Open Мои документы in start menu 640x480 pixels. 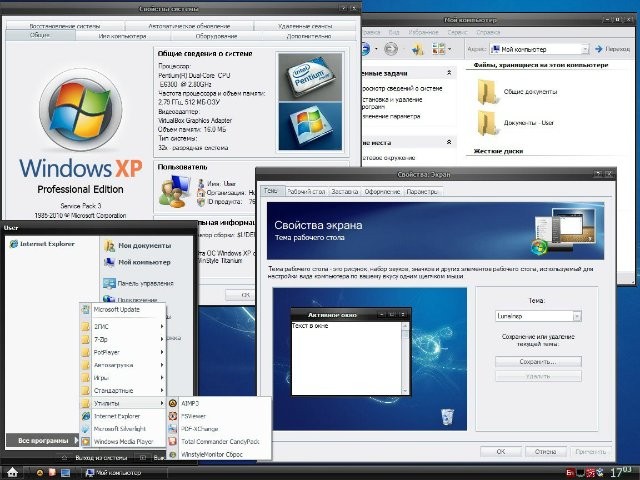138,245
